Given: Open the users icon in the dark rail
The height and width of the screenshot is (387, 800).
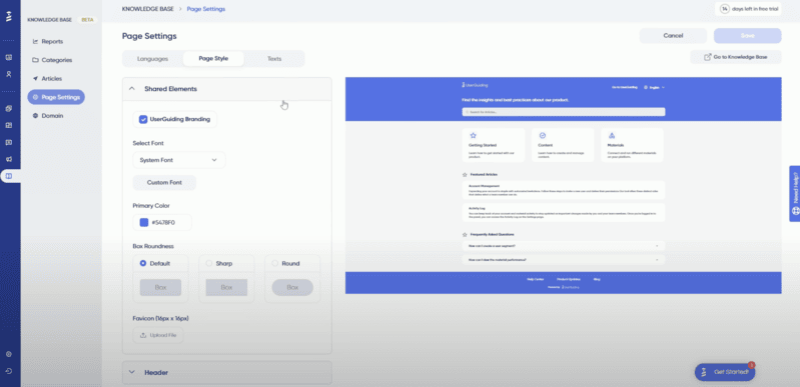Looking at the screenshot, I should (x=9, y=74).
